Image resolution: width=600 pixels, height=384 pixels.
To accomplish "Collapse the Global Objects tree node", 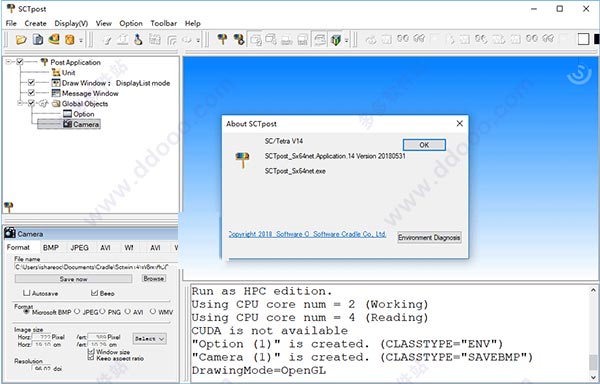I will click(x=20, y=103).
